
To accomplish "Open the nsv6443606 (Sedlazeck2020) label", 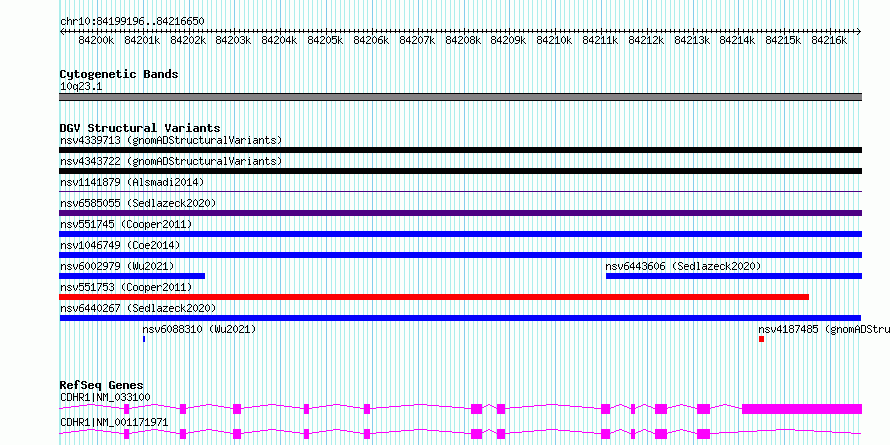I will point(683,266).
